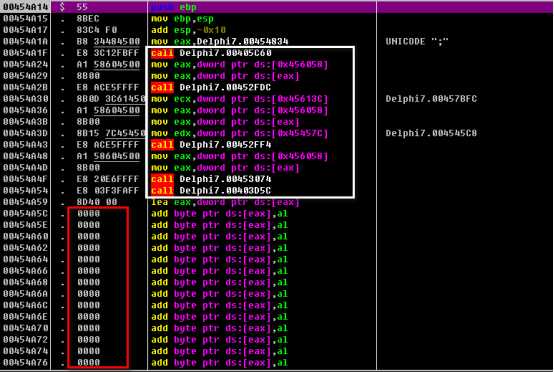Click hex bytes E8 03F3FAFF
Screen dimensions: 554x372
click(x=108, y=190)
